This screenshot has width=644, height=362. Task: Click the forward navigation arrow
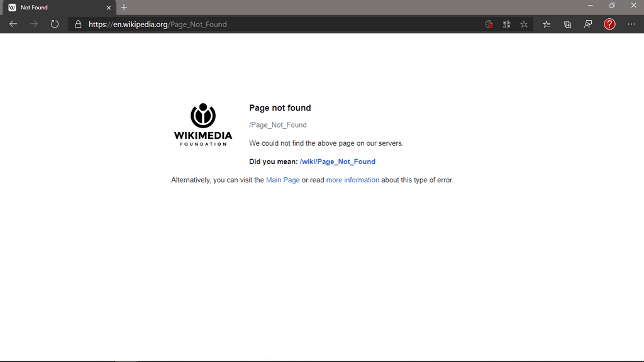coord(34,25)
